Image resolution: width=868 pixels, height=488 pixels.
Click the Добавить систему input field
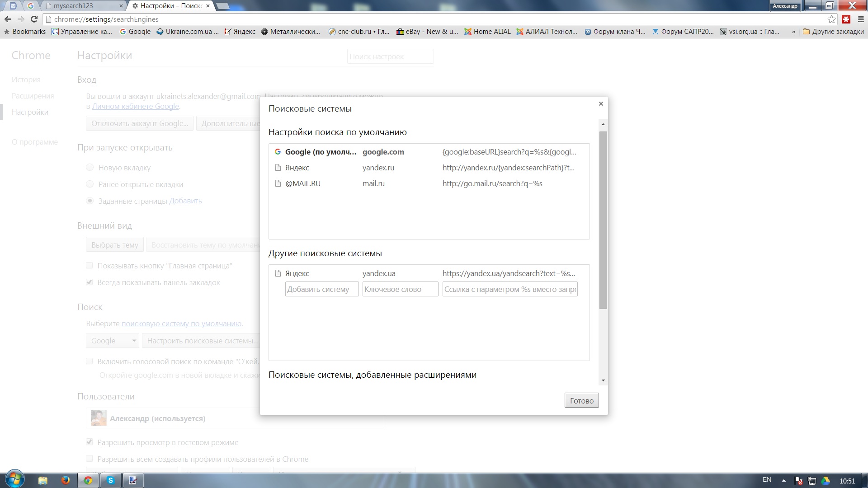[x=322, y=289]
